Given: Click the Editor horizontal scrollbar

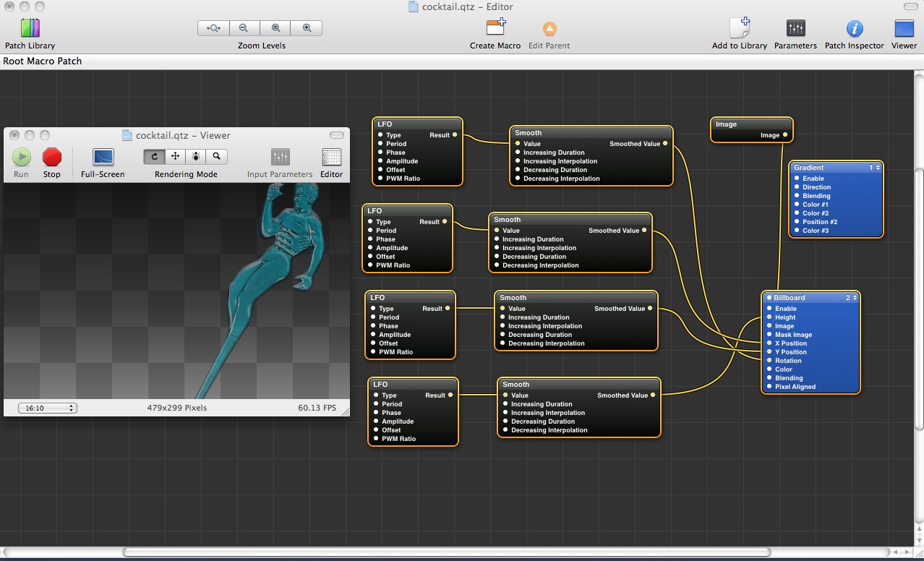Looking at the screenshot, I should point(447,552).
